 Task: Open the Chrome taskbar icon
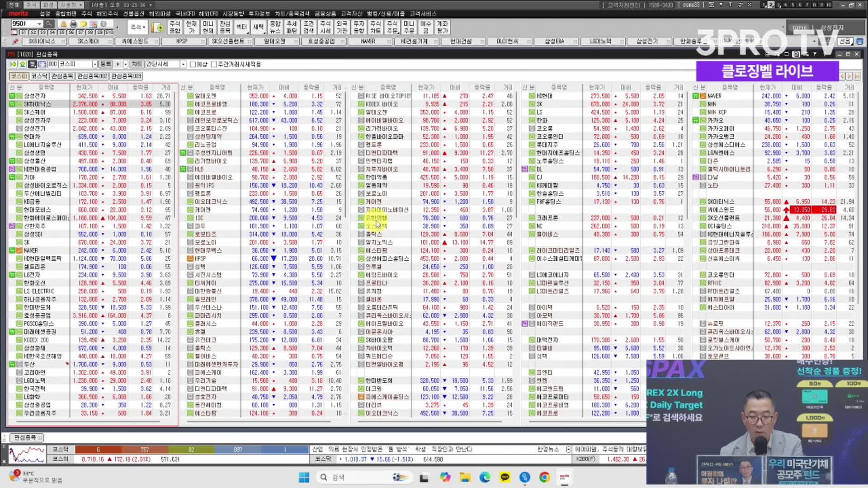544,477
